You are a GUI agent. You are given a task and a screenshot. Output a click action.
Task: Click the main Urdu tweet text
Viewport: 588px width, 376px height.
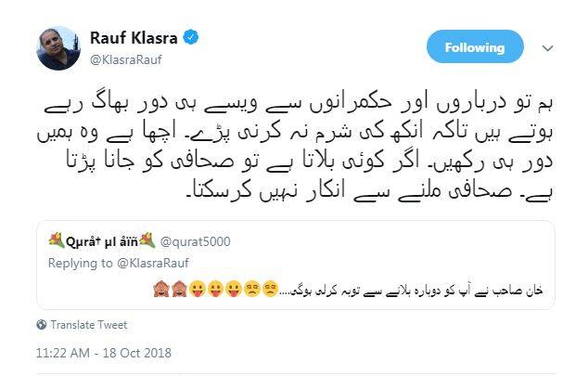[295, 147]
